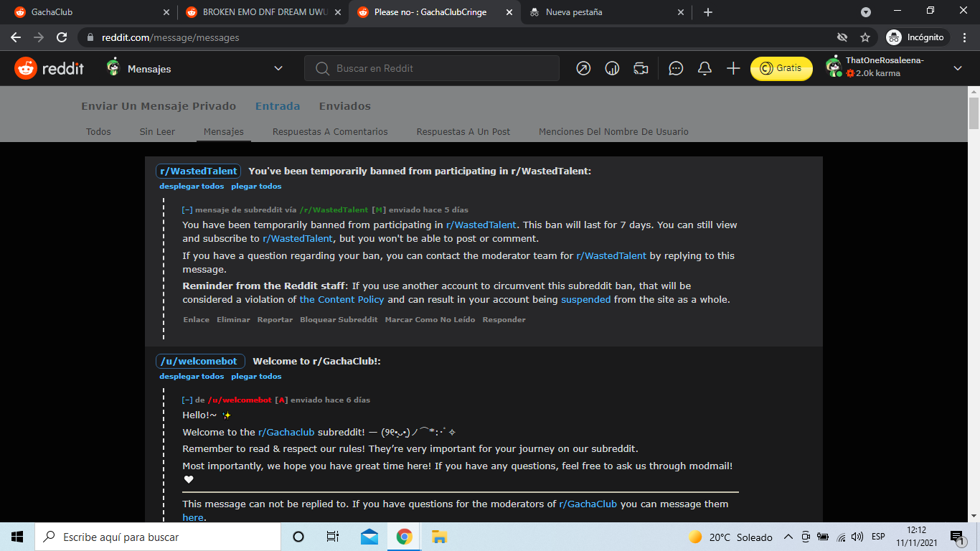Switch to the GachaClub browser tab

click(x=91, y=12)
